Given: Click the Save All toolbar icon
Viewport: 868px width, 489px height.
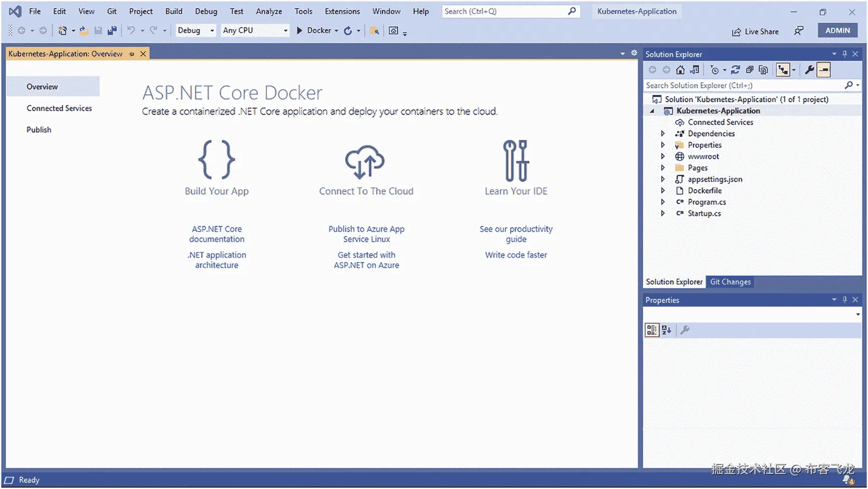Looking at the screenshot, I should [x=112, y=31].
